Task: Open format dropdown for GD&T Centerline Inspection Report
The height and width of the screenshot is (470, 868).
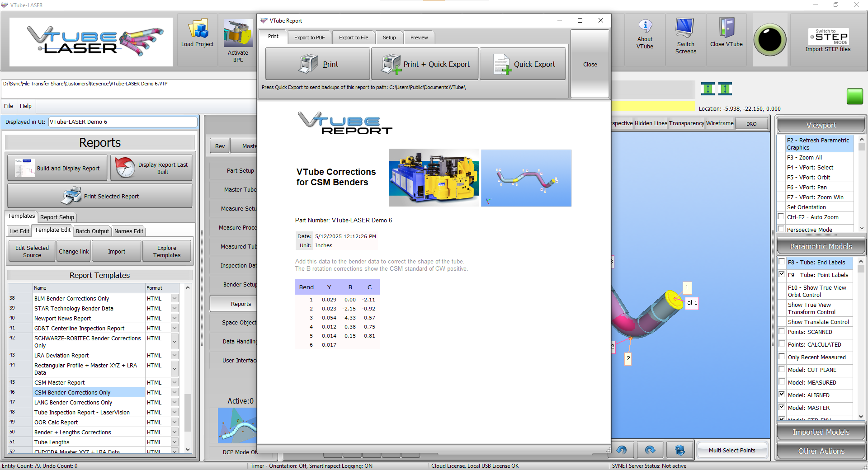Action: (175, 328)
